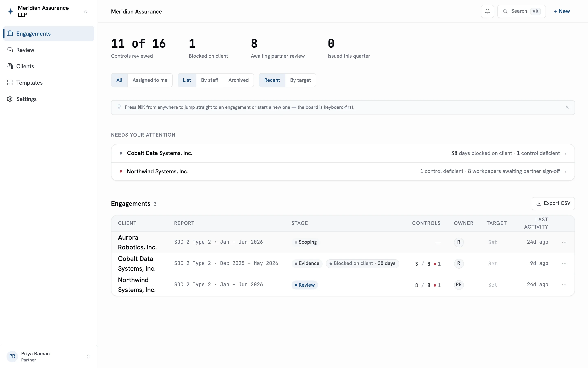Collapse the sidebar with the double-chevron icon
Viewport: 588px width, 368px height.
(86, 11)
